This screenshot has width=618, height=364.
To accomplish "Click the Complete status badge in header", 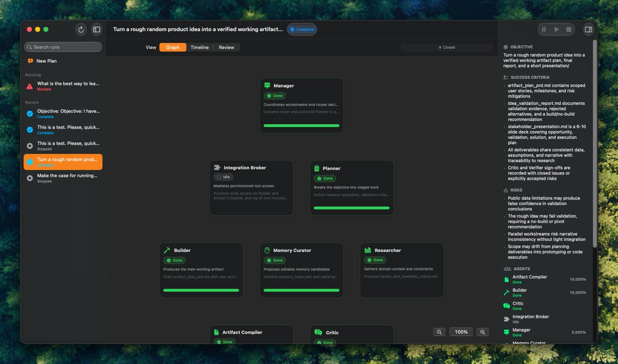I will (x=302, y=29).
